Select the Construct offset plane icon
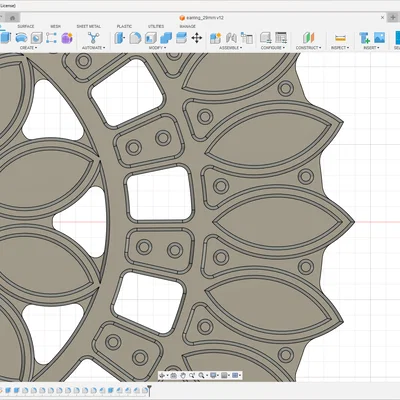The height and width of the screenshot is (400, 400). (308, 38)
